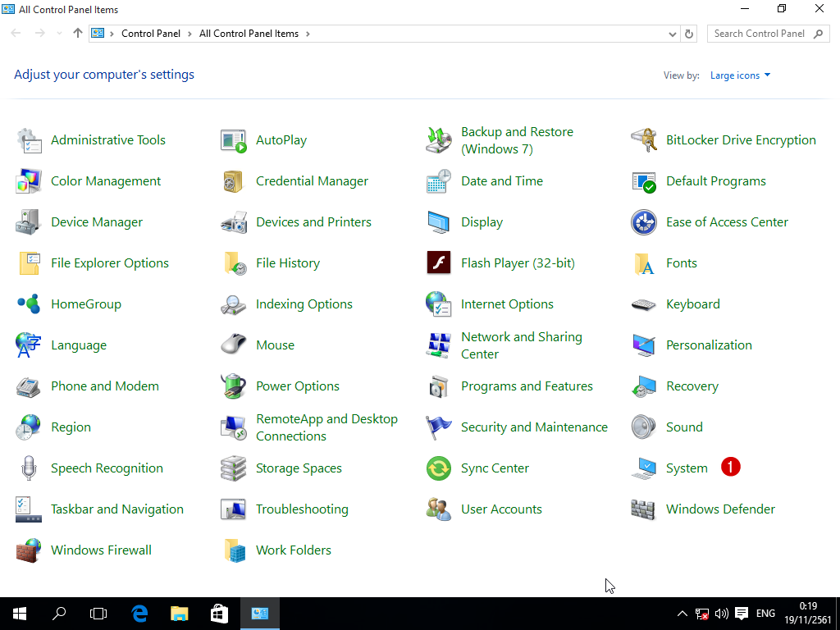Click the Control Panel breadcrumb segment
The image size is (840, 630).
[x=151, y=34]
